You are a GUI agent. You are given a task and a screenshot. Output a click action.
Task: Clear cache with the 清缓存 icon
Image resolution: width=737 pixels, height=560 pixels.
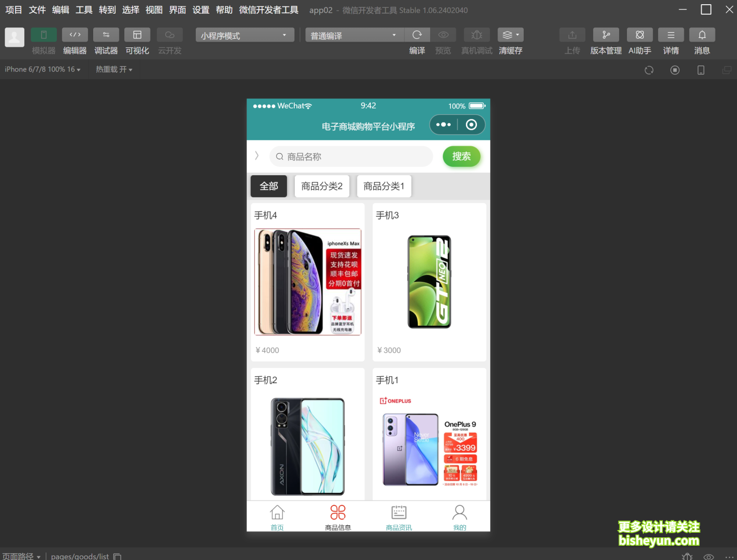point(509,35)
